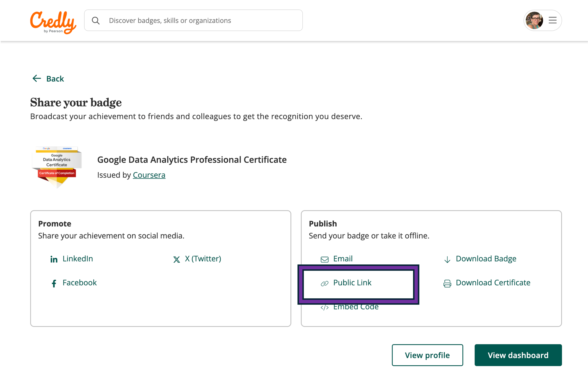Click the X logo icon
The width and height of the screenshot is (588, 383).
click(x=176, y=259)
